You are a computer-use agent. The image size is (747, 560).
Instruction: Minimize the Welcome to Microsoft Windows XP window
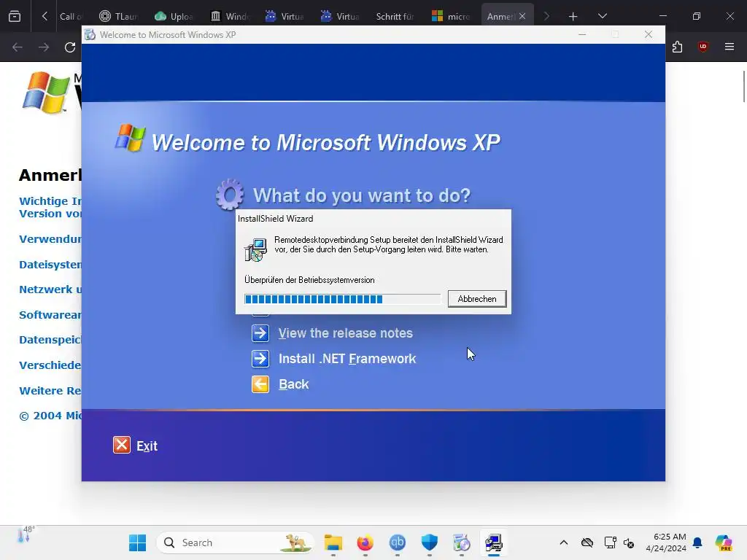pos(582,34)
